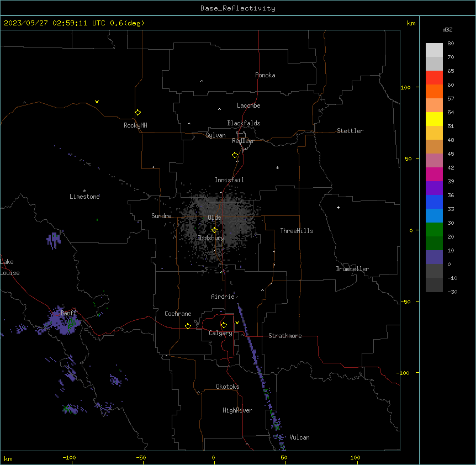Click the yellow diamond marker above Calgary label
The height and width of the screenshot is (465, 476).
pos(224,325)
